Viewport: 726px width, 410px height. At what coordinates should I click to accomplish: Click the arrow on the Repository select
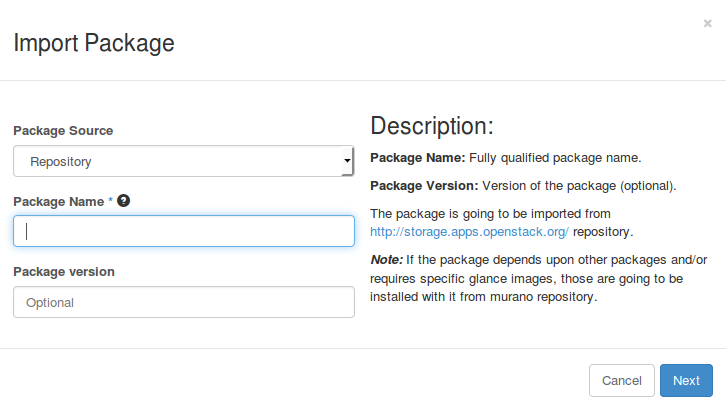point(346,160)
